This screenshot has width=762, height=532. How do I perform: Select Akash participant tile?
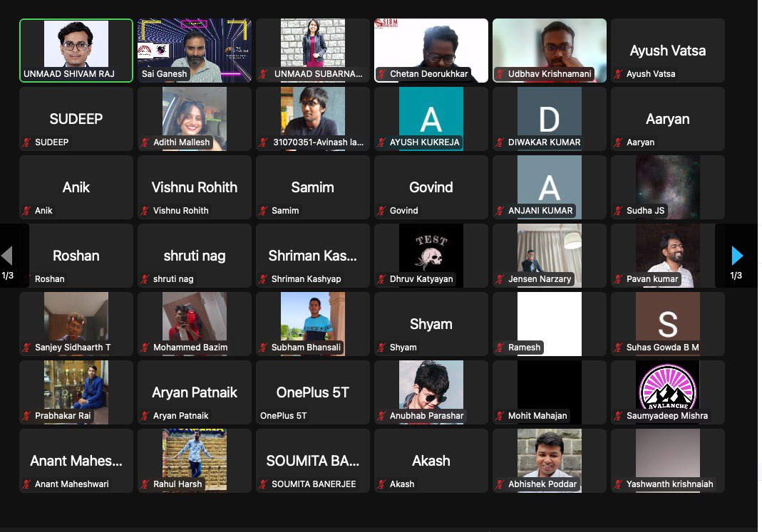(x=431, y=461)
